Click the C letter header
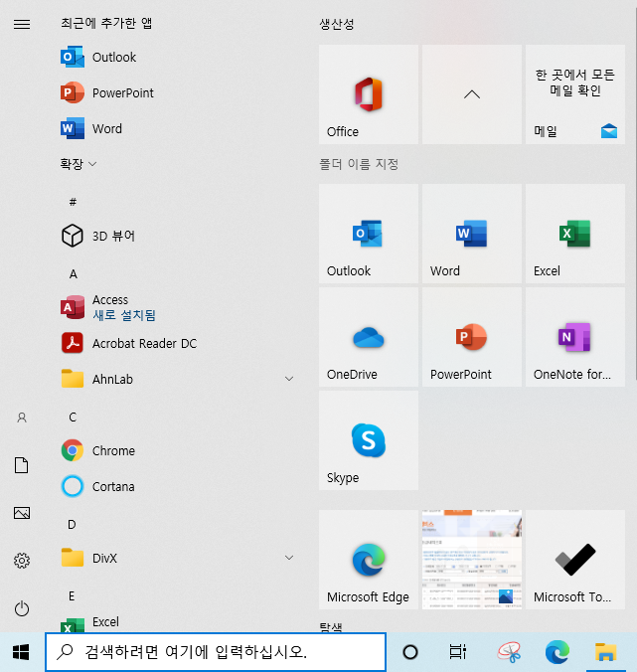Viewport: 637px width, 672px height. tap(73, 417)
